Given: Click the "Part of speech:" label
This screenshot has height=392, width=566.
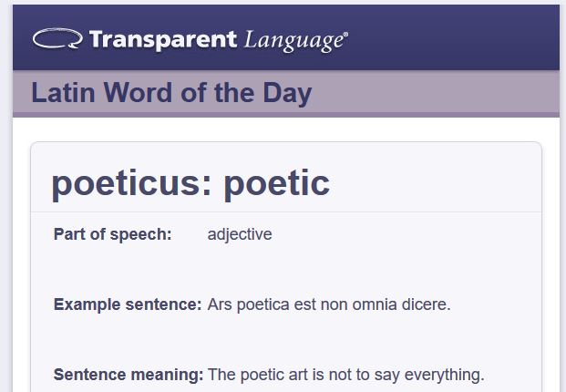Looking at the screenshot, I should tap(112, 234).
